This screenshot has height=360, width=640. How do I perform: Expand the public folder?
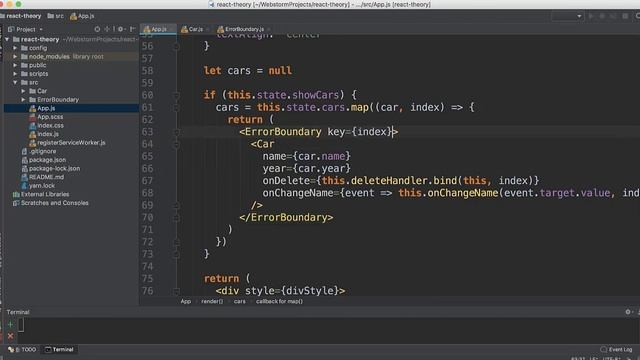tap(15, 65)
